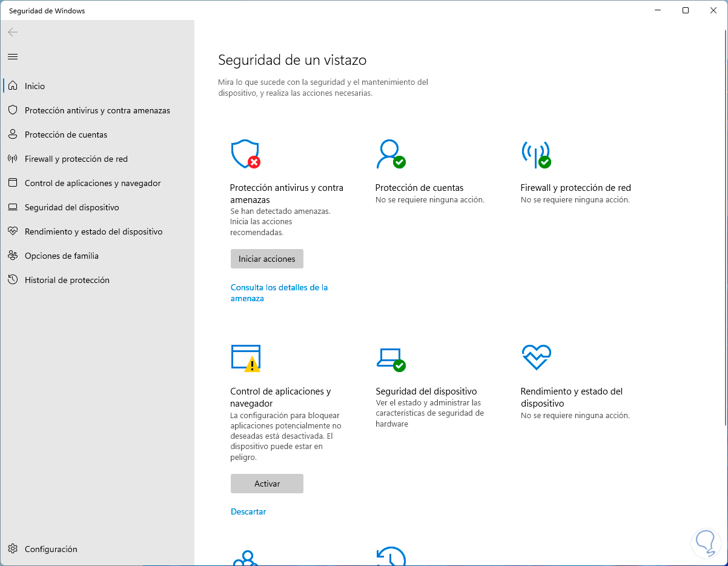Viewport: 728px width, 566px height.
Task: Click the person icon beside Protección de cuentas in sidebar
Action: pyautogui.click(x=13, y=135)
